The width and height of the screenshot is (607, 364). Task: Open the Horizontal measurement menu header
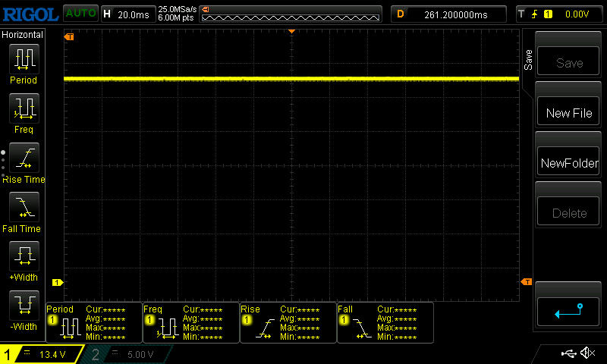(x=23, y=35)
